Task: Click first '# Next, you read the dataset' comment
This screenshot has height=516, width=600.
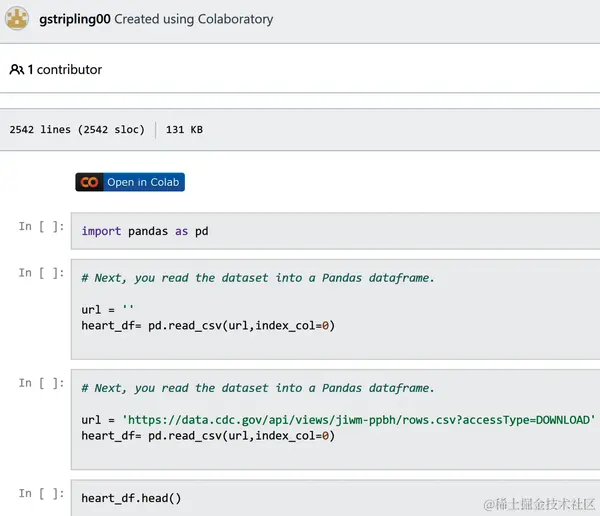Action: 258,278
